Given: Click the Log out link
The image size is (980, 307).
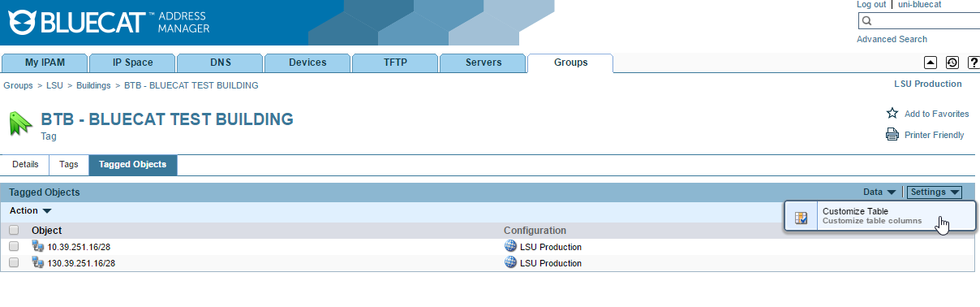Looking at the screenshot, I should coord(871,5).
